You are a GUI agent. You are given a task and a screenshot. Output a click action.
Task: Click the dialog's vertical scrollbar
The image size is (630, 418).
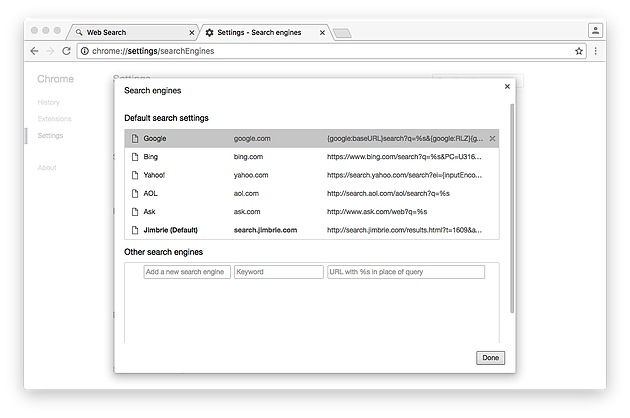tap(512, 208)
